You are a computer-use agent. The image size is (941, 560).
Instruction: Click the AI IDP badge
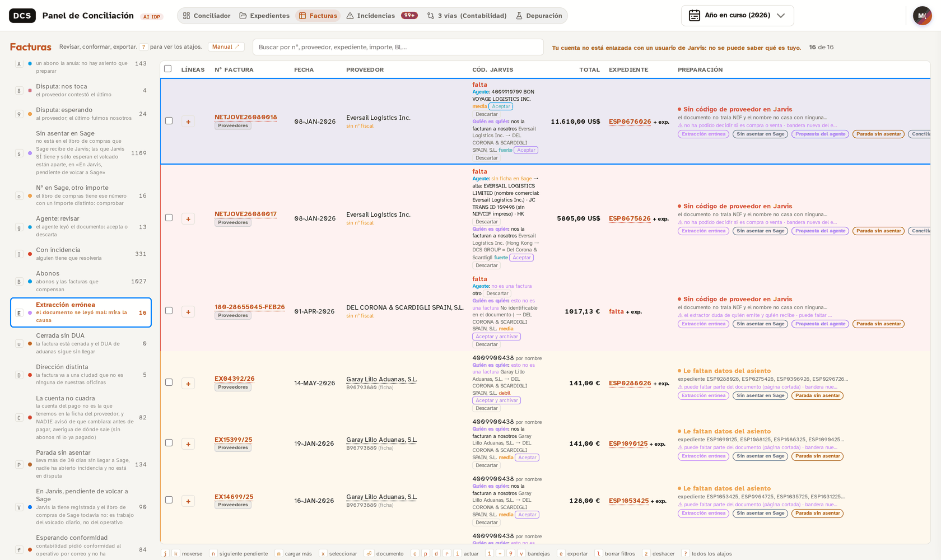152,17
